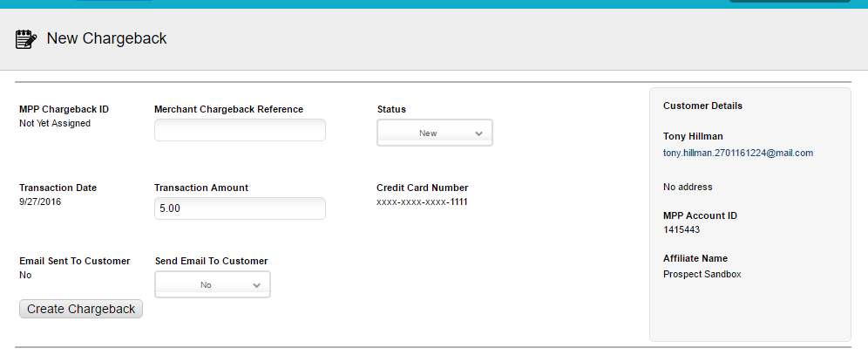Click the Prospect Sandbox affiliate name
Viewport: 868px width, 362px height.
(702, 274)
